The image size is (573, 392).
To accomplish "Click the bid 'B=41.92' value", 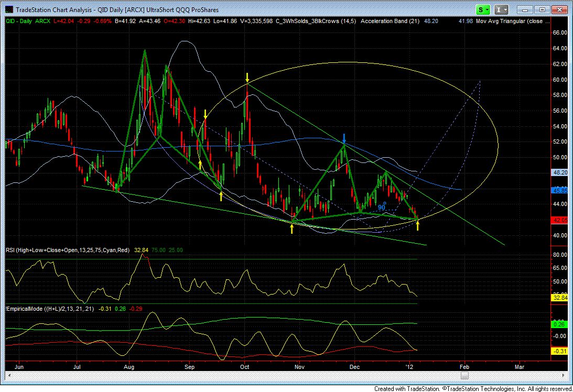I will [125, 21].
